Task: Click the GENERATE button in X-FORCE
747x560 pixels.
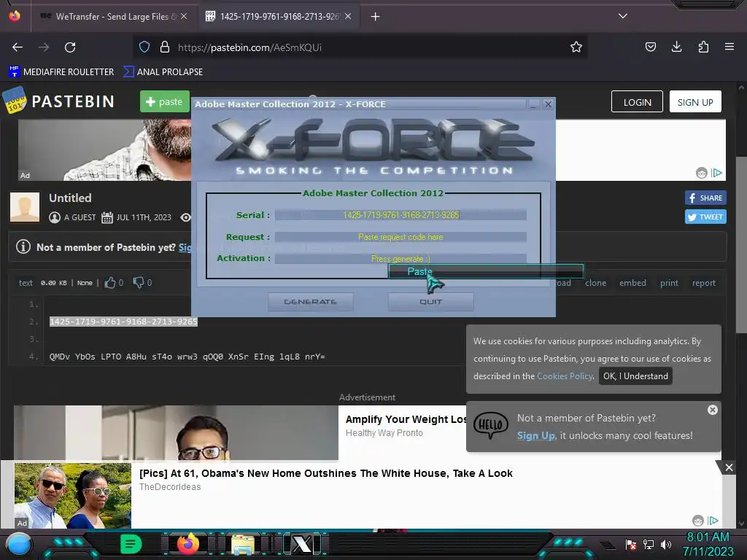Action: pos(311,302)
